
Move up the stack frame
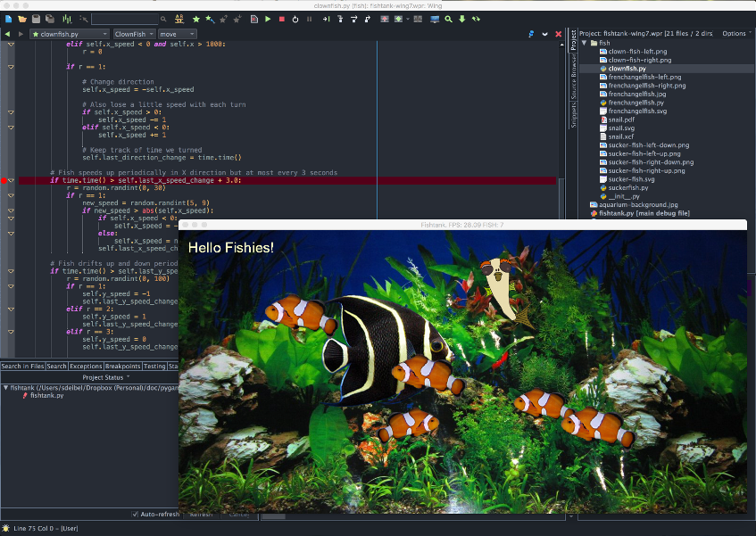click(x=385, y=20)
